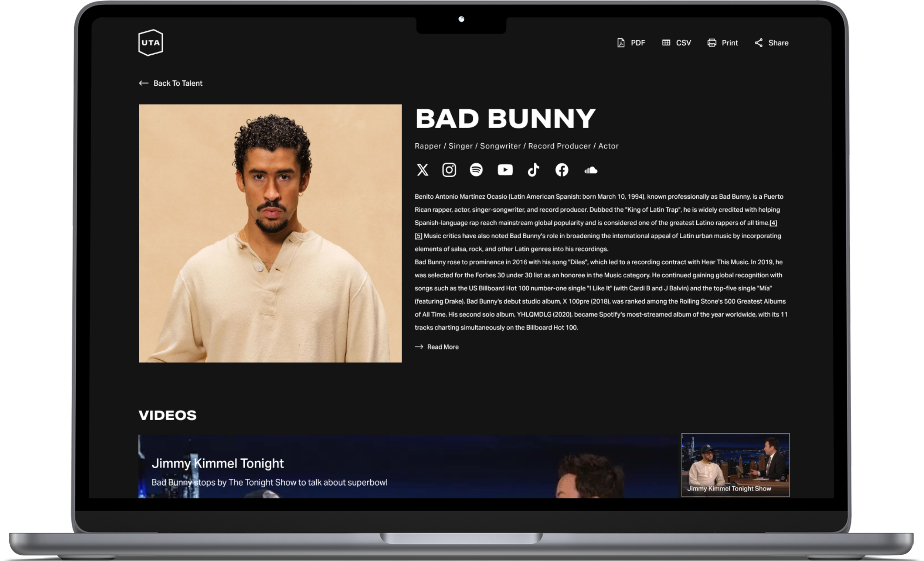Visit Bad Bunny's YouTube channel
The image size is (924, 561).
(x=505, y=170)
